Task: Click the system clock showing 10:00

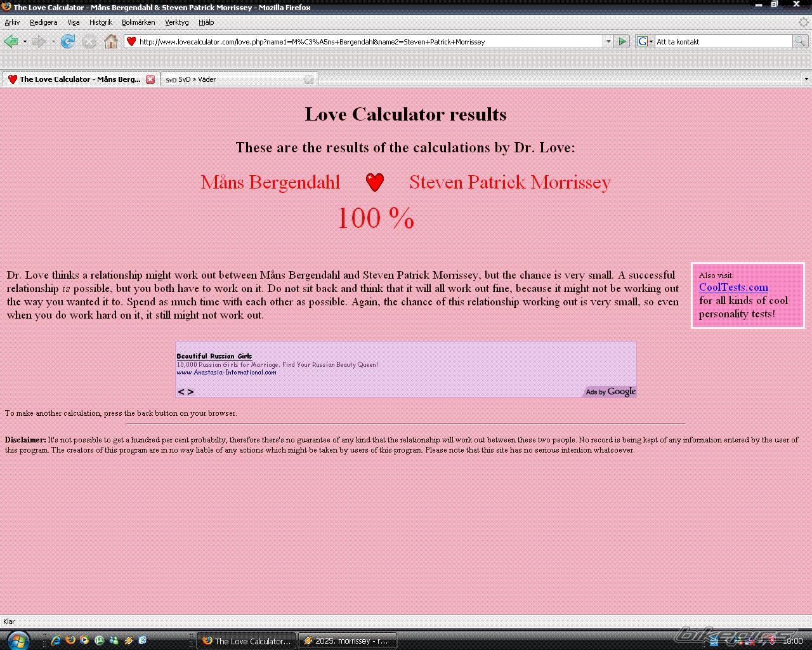Action: click(x=792, y=640)
